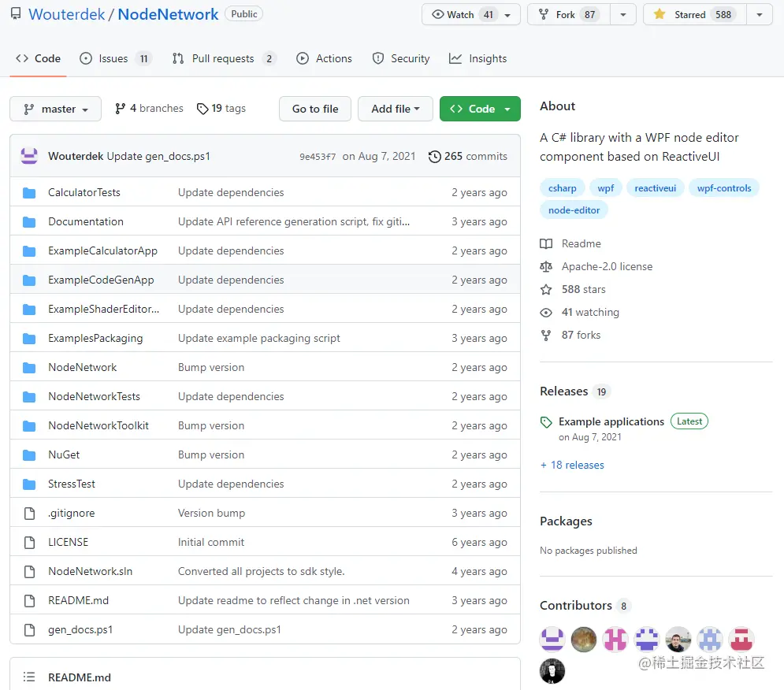Select the node-editor topic tag
Image resolution: width=784 pixels, height=690 pixels.
tap(574, 210)
